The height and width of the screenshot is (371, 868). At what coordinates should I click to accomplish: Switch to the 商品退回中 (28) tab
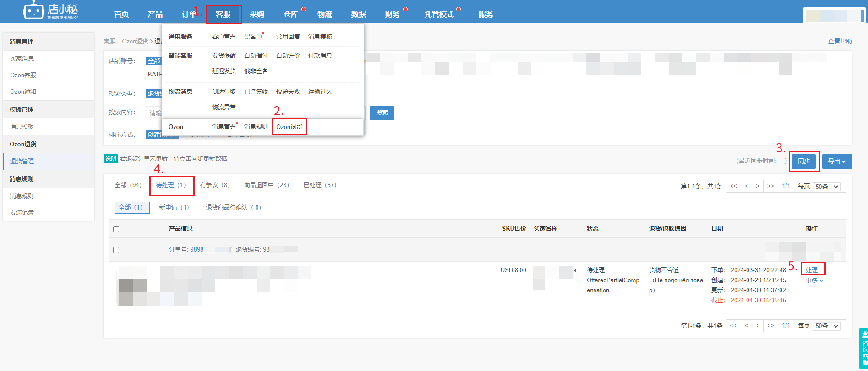pos(267,185)
